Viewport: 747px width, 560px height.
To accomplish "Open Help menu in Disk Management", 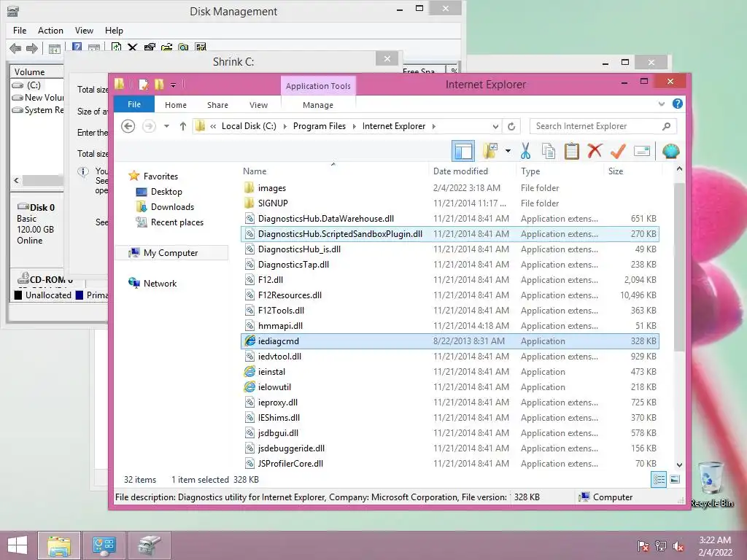I will pyautogui.click(x=114, y=31).
